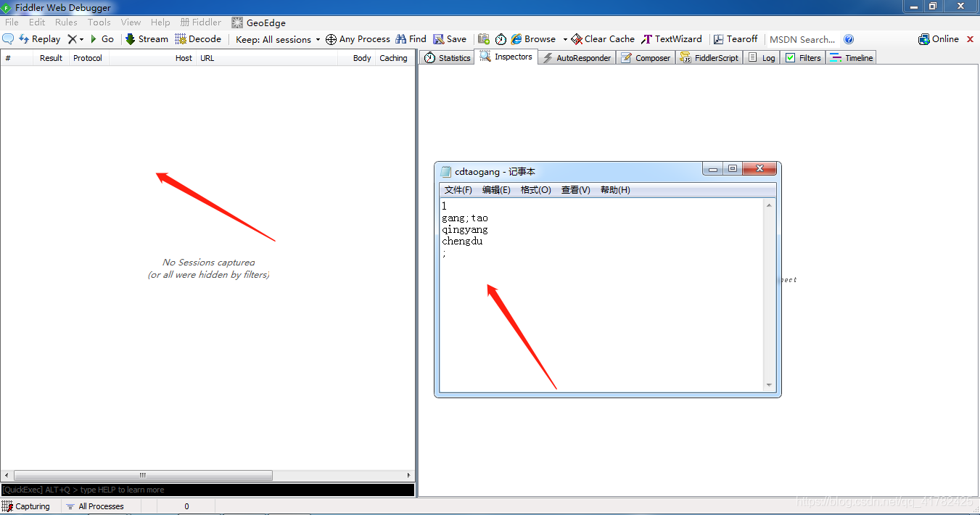This screenshot has height=515, width=980.
Task: Switch to the Timeline tab
Action: click(852, 57)
